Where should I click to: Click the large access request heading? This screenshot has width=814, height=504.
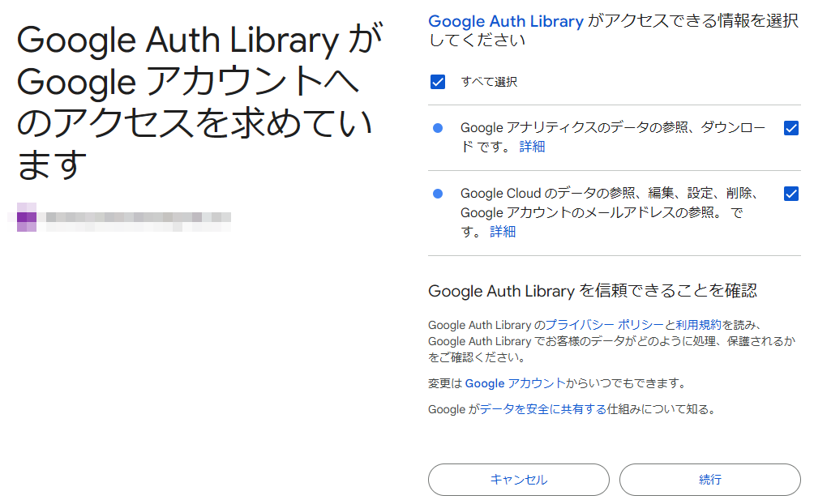coord(195,102)
